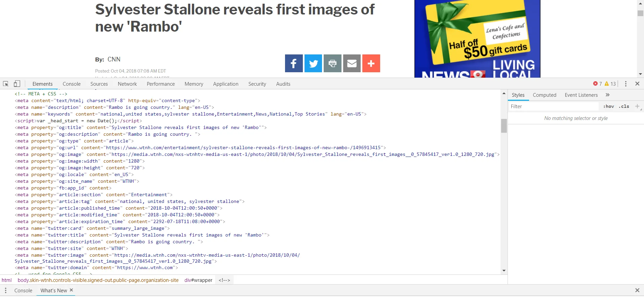Open the Security tab
644x297 pixels.
pyautogui.click(x=257, y=84)
